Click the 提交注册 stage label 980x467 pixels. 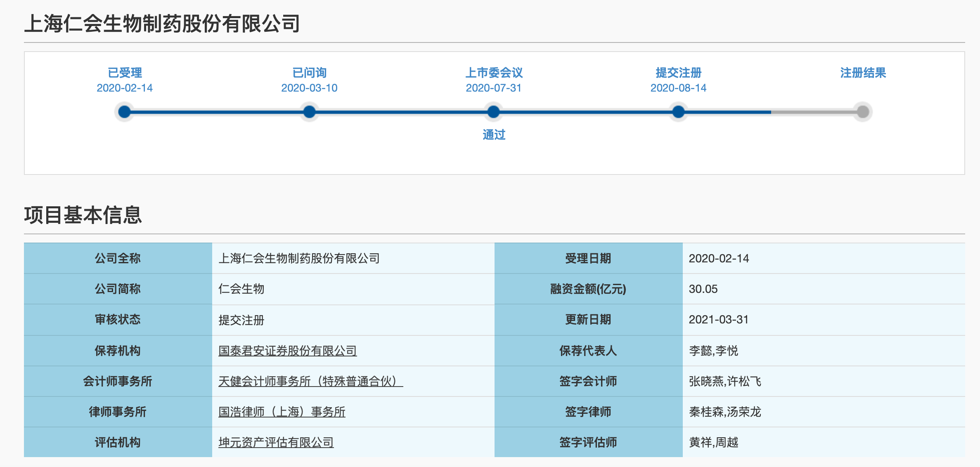[x=678, y=73]
